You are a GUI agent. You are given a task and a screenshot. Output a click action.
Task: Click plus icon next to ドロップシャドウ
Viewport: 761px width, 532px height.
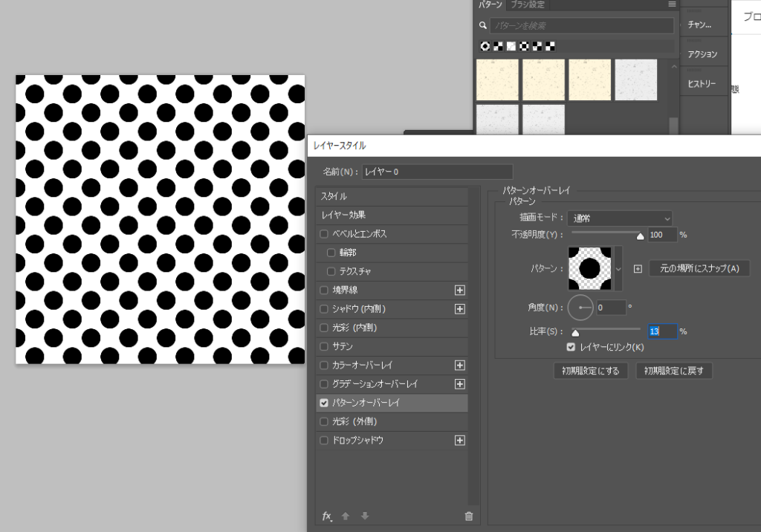pyautogui.click(x=459, y=440)
